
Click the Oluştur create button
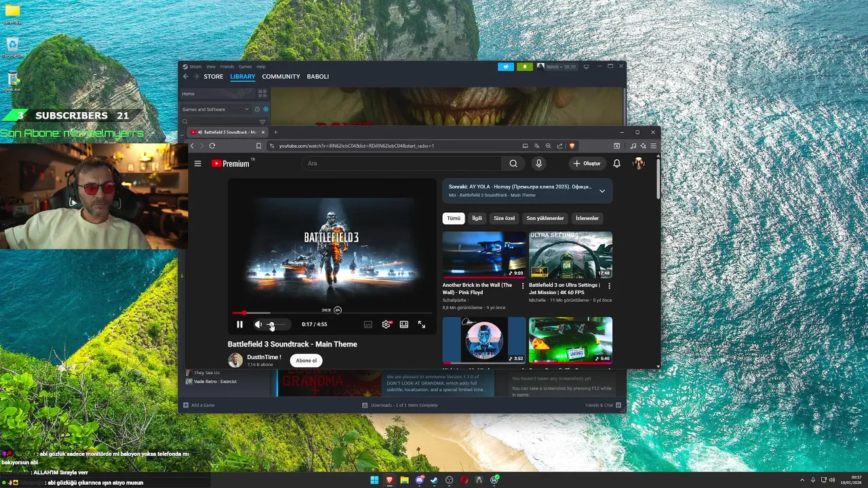pyautogui.click(x=587, y=163)
